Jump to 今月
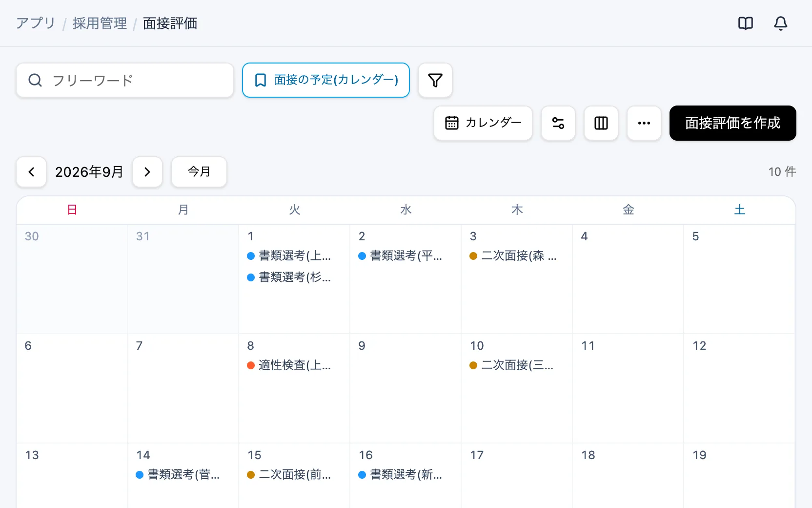This screenshot has height=508, width=812. [x=199, y=172]
